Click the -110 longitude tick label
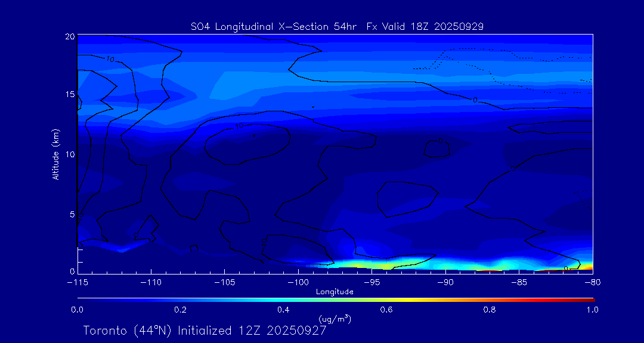This screenshot has height=343, width=644. click(151, 283)
